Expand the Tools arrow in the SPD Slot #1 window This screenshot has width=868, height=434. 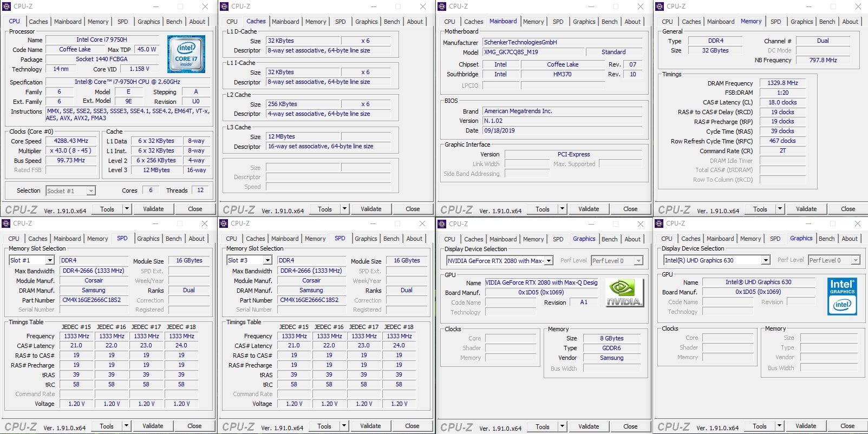[x=126, y=426]
